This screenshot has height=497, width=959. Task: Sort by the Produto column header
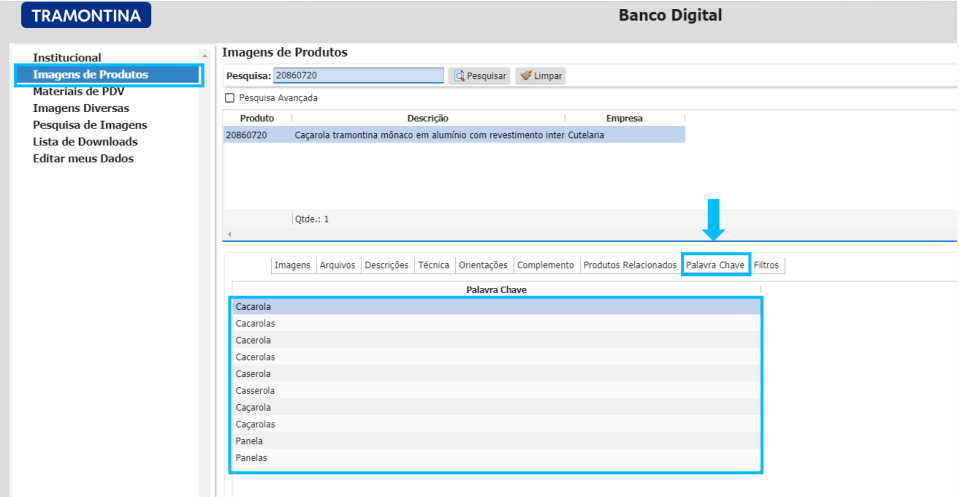point(257,118)
